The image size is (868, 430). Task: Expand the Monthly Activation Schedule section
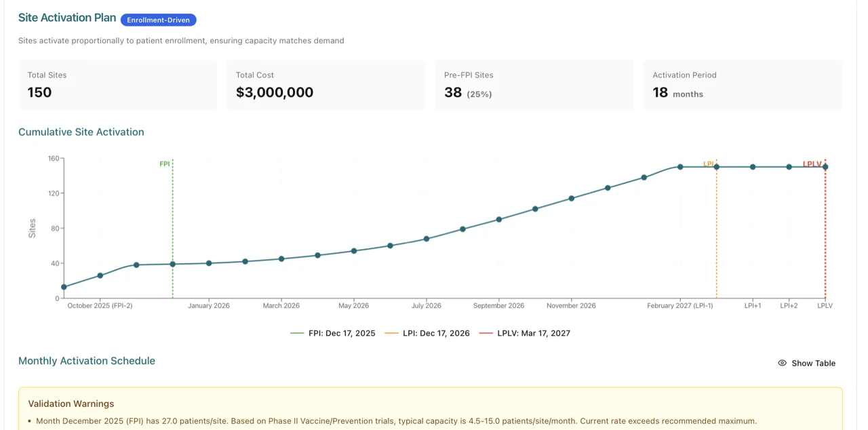pos(87,360)
